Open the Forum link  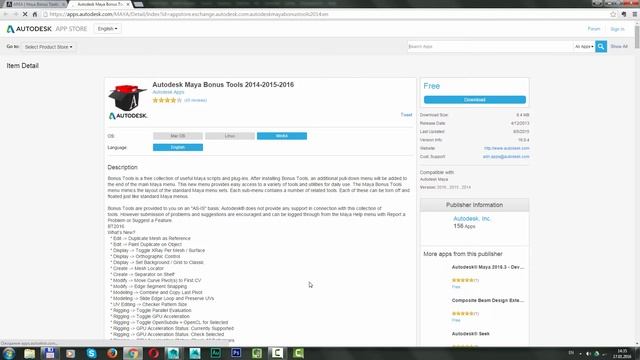click(x=594, y=29)
